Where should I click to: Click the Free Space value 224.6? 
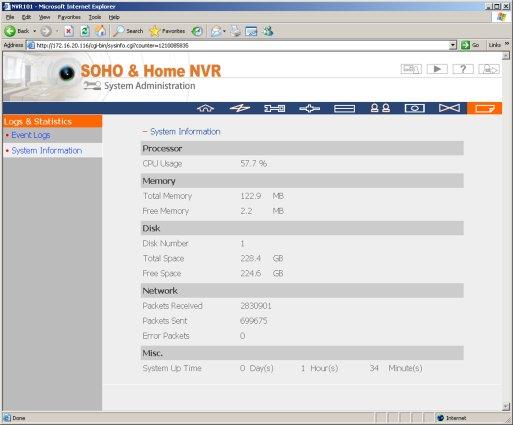(x=251, y=273)
